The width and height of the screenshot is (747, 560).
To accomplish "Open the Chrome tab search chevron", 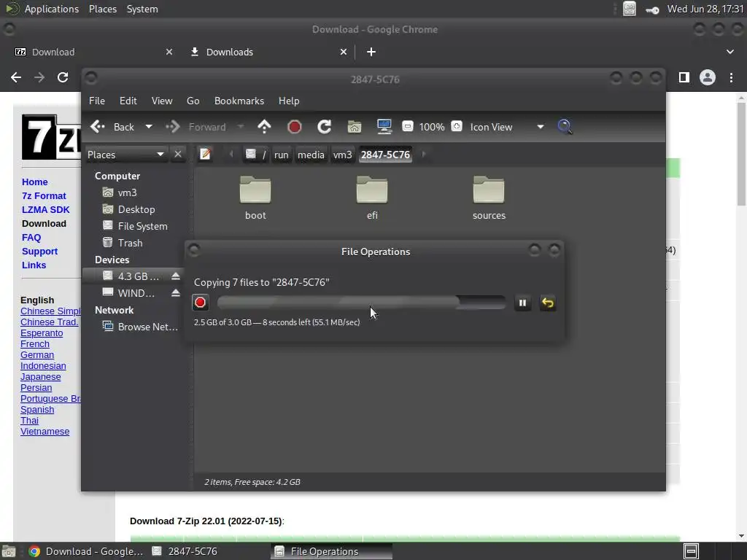I will 729,52.
